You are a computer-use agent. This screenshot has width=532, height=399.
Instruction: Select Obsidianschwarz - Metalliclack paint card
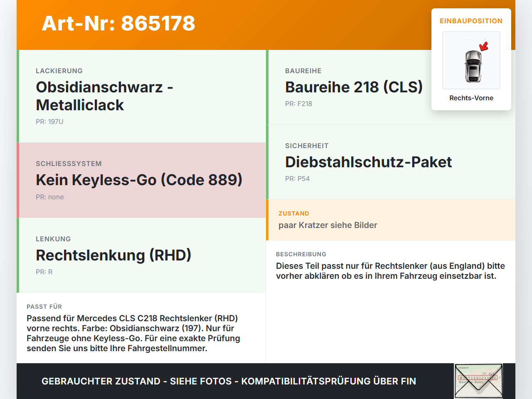point(141,96)
